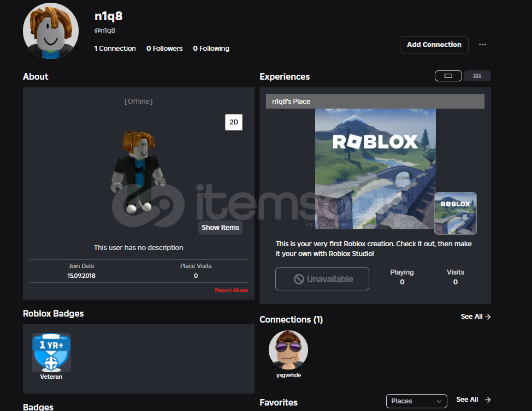Image resolution: width=532 pixels, height=411 pixels.
Task: Open the 1 Connection list
Action: click(x=115, y=49)
